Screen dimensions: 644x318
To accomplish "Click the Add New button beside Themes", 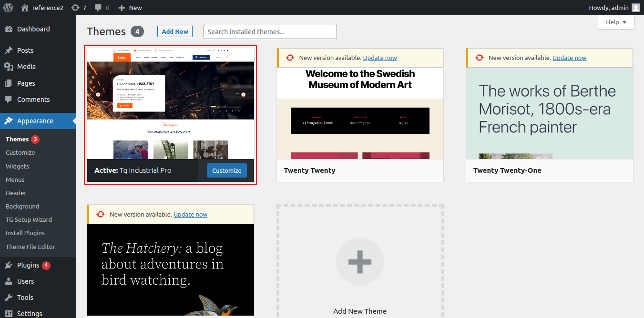I will 175,31.
